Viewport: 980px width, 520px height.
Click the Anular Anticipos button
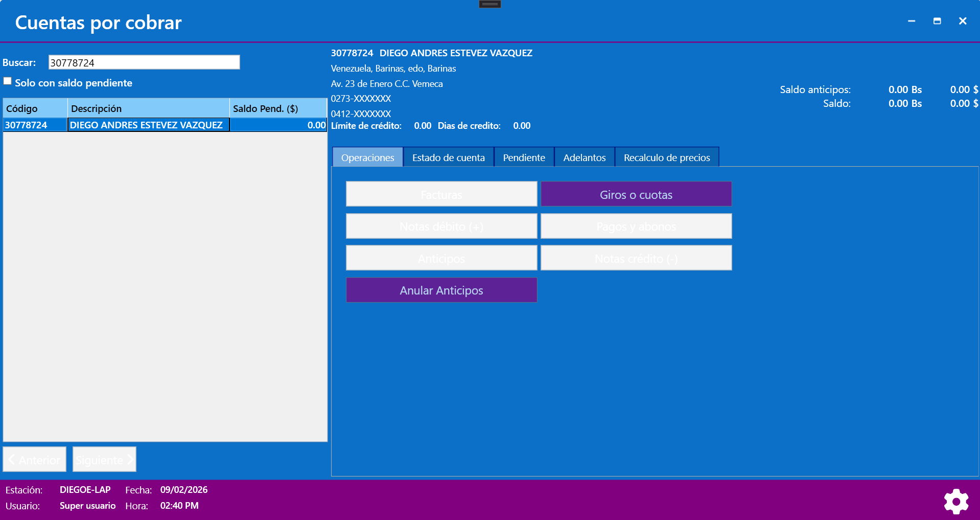(441, 290)
